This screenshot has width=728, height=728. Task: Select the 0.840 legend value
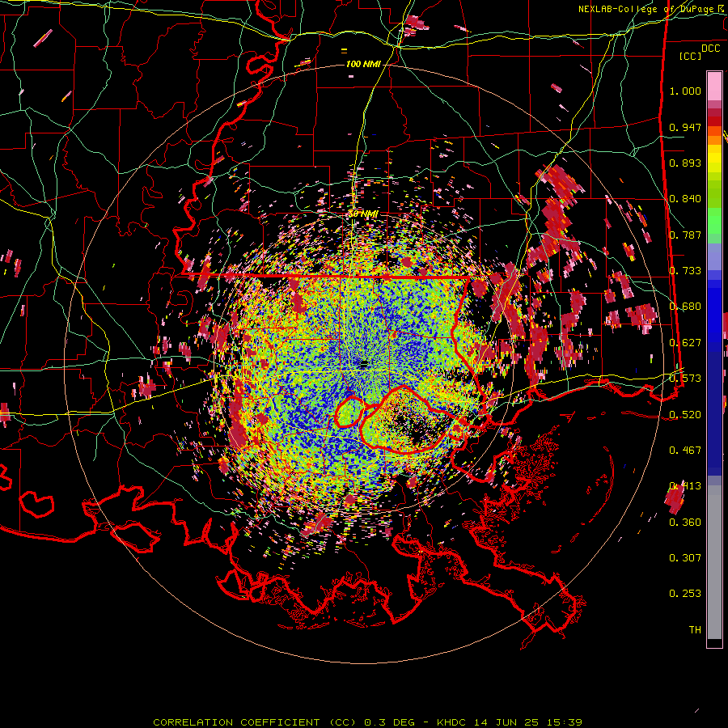click(x=685, y=199)
